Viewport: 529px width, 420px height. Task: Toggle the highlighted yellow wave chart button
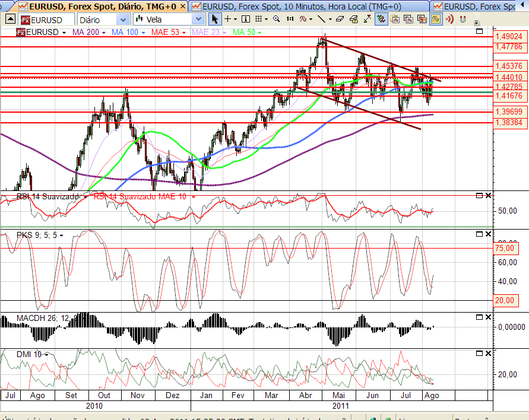[x=435, y=19]
